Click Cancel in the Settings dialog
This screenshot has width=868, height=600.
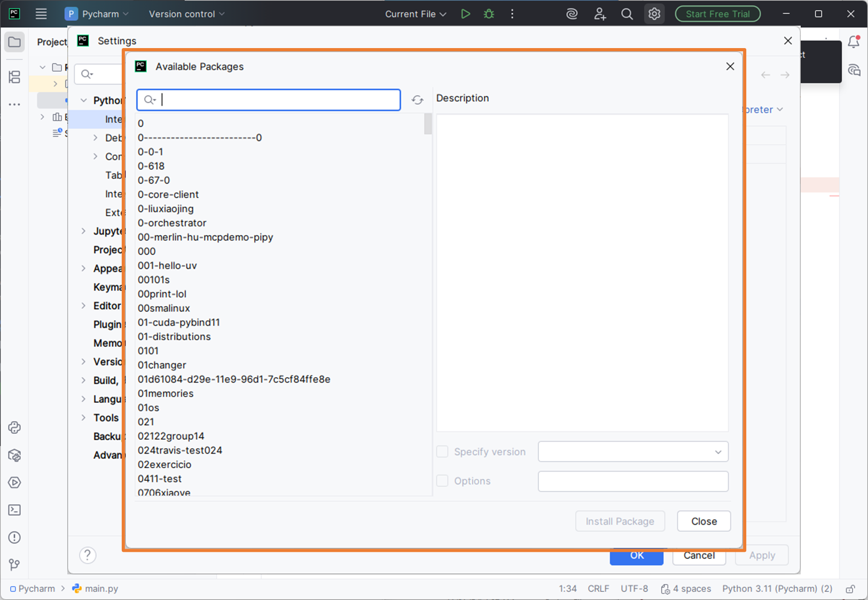(699, 556)
